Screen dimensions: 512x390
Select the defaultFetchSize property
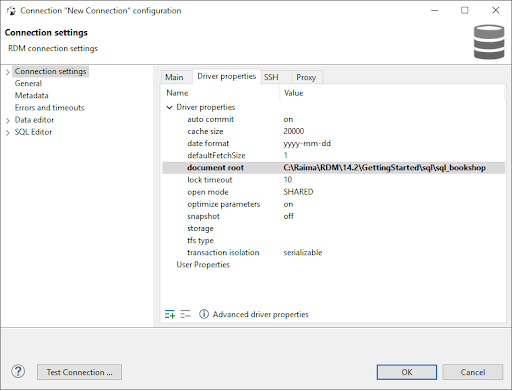pos(333,155)
